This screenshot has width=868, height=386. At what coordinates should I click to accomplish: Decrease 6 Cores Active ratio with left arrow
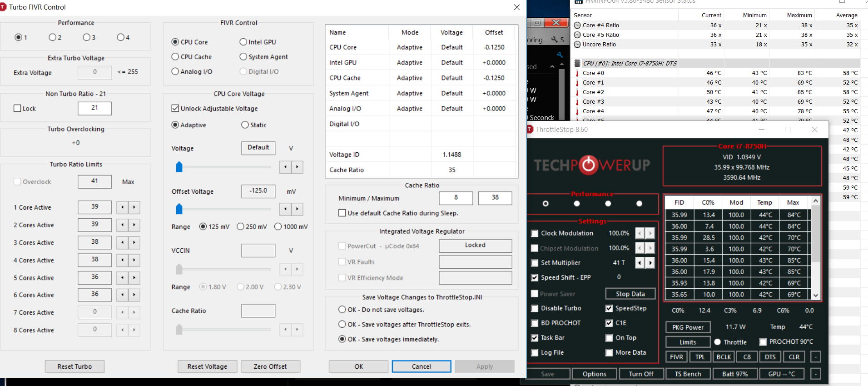click(x=123, y=295)
